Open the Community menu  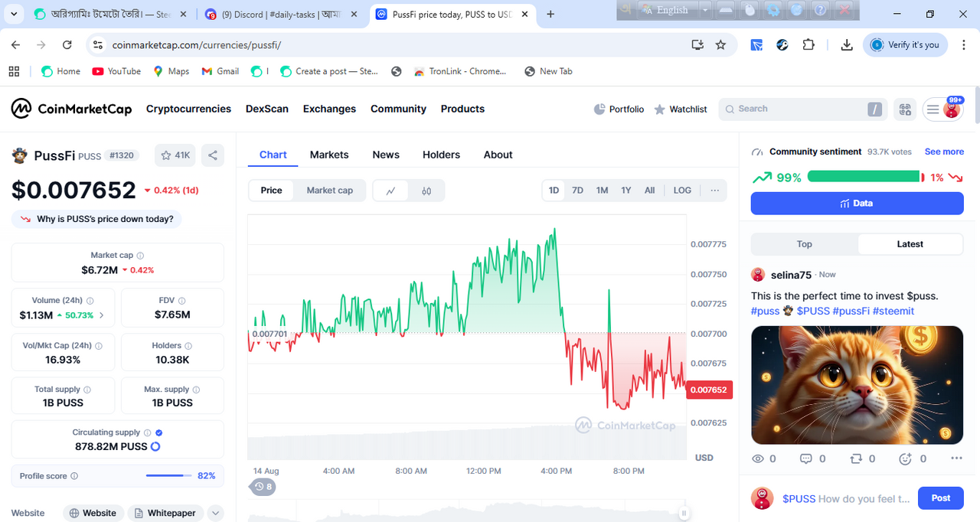[398, 109]
